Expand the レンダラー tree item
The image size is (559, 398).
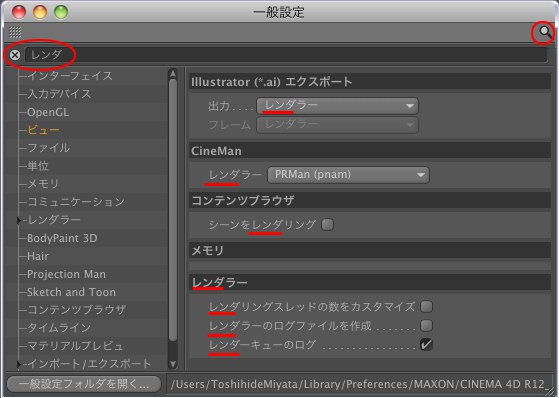[x=19, y=220]
